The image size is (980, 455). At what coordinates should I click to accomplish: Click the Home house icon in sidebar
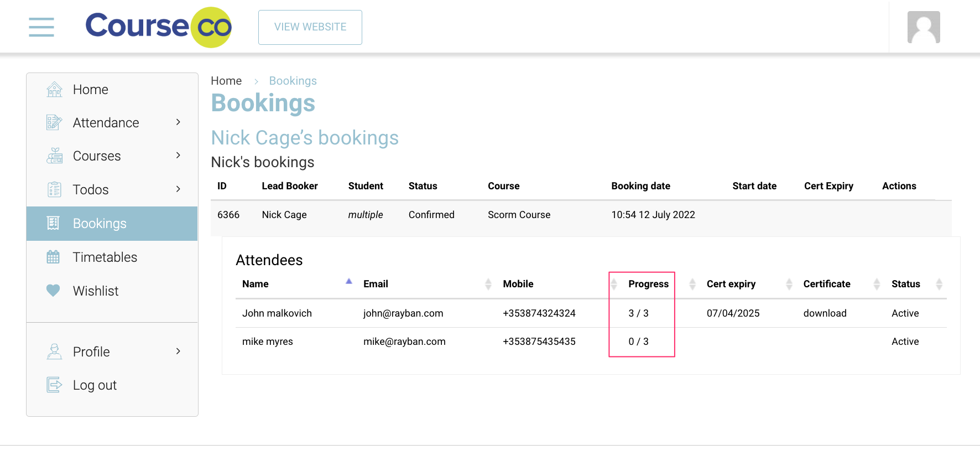54,90
